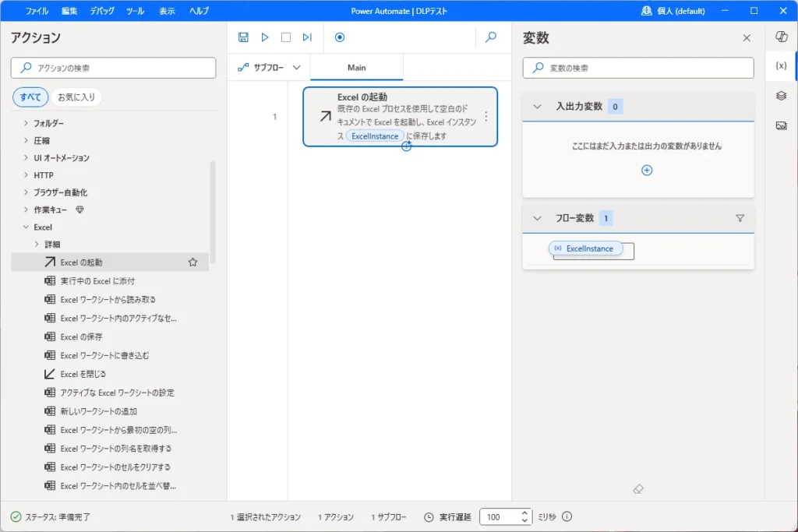Click the 実行遅延 value field

(500, 516)
